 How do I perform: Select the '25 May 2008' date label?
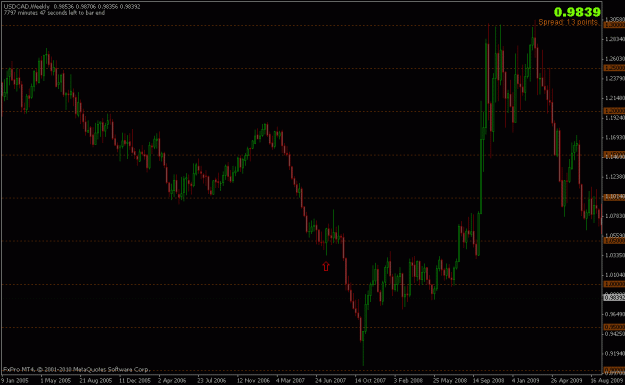pyautogui.click(x=450, y=381)
